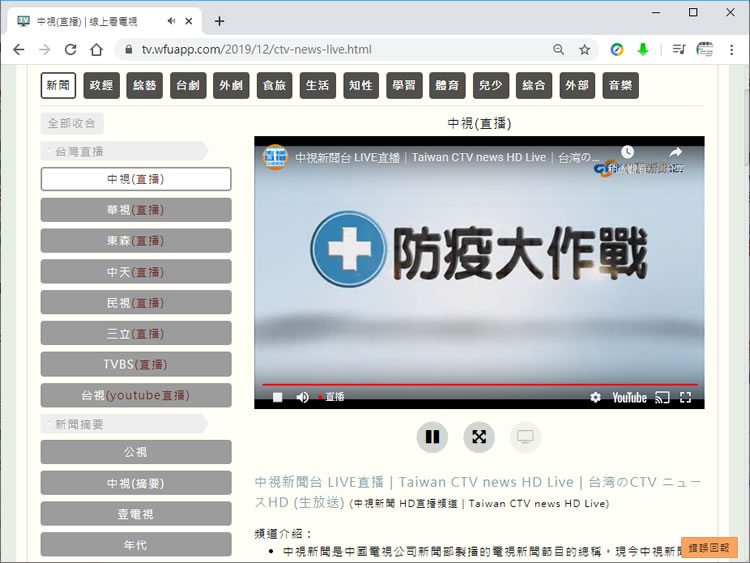The image size is (750, 563).
Task: Pause playback with the round pause button
Action: tap(432, 437)
